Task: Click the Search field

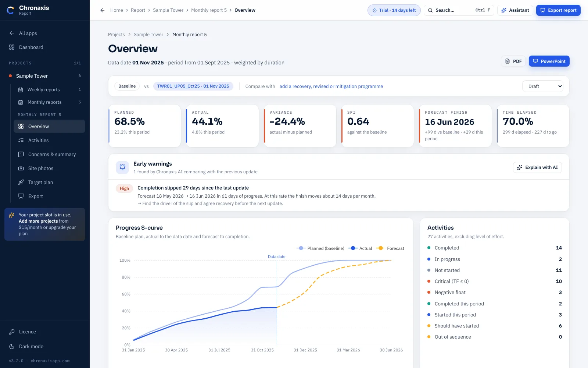Action: (459, 10)
